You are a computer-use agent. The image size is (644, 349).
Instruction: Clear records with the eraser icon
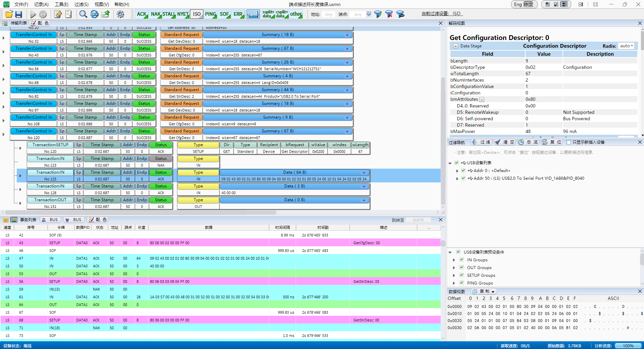58,14
